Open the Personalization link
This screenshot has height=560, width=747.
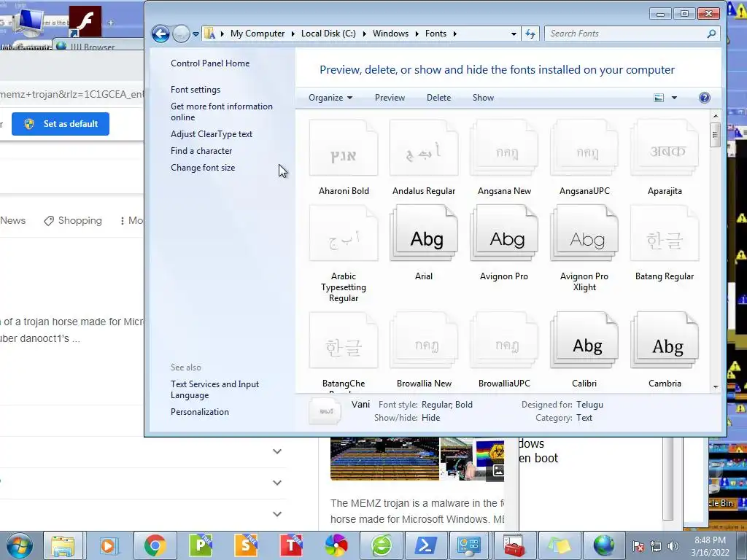(200, 412)
